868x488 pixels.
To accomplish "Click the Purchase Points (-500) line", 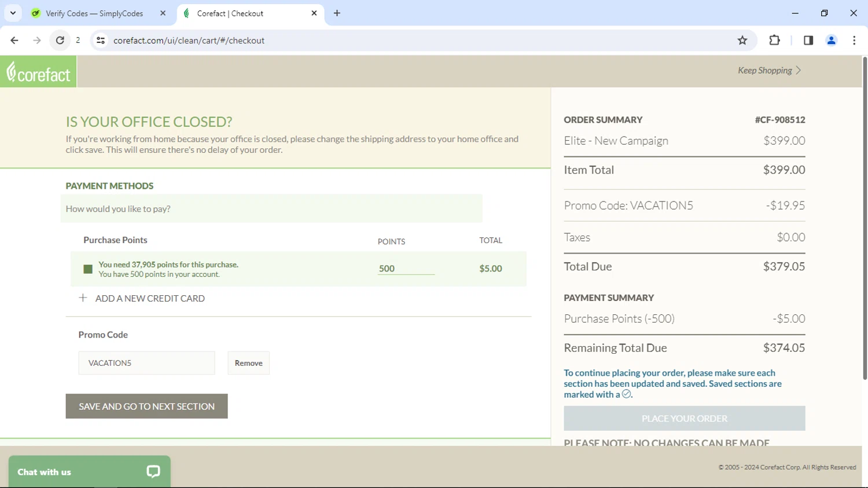I will point(619,319).
